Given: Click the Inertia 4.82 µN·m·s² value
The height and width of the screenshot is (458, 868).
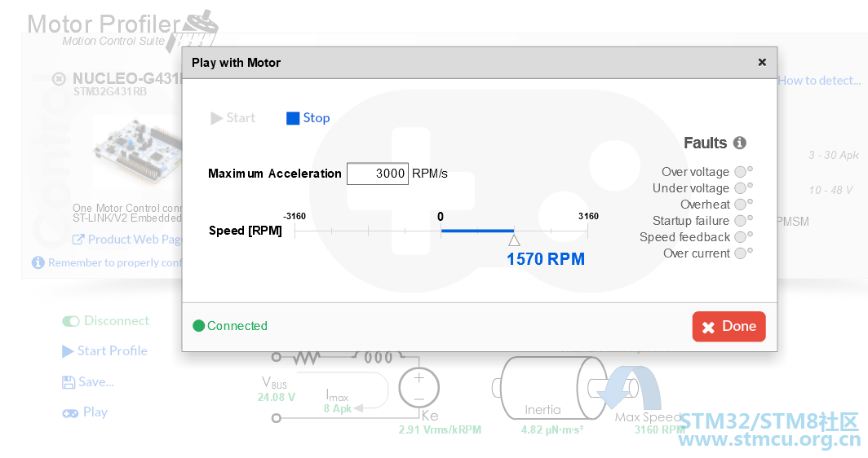Looking at the screenshot, I should pos(552,429).
